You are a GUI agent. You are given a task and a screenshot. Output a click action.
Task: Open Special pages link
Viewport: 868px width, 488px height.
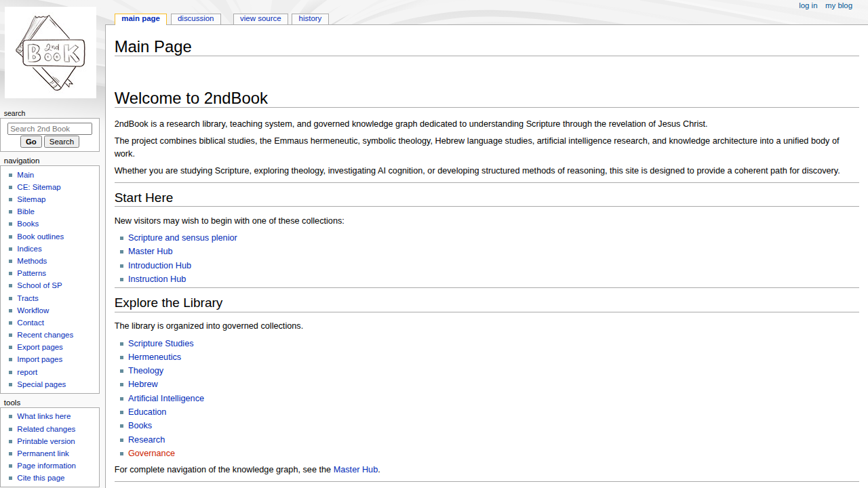(x=41, y=384)
